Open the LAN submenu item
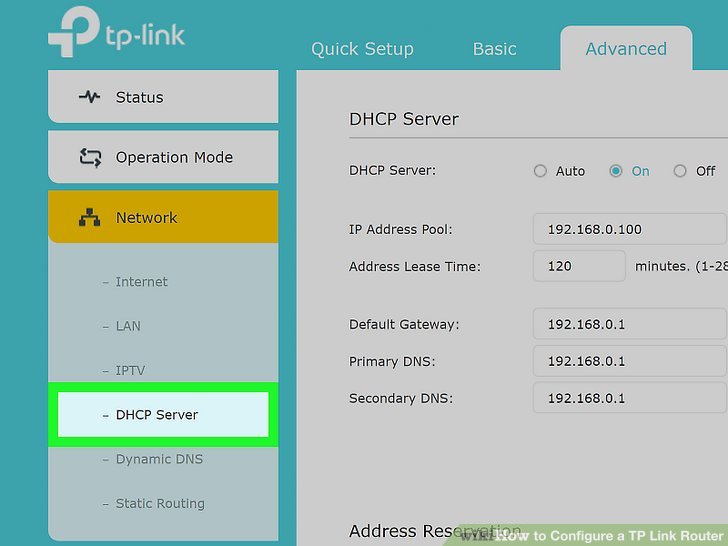Viewport: 728px width, 546px height. point(128,326)
